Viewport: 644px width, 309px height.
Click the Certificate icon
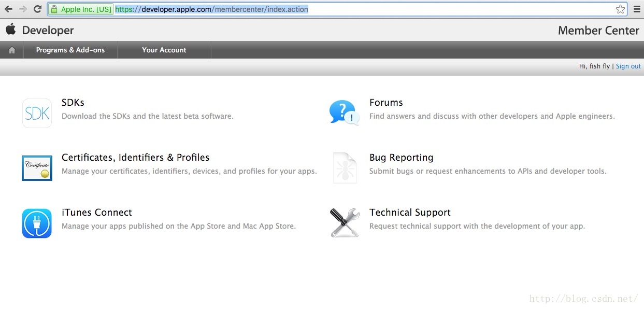click(37, 168)
